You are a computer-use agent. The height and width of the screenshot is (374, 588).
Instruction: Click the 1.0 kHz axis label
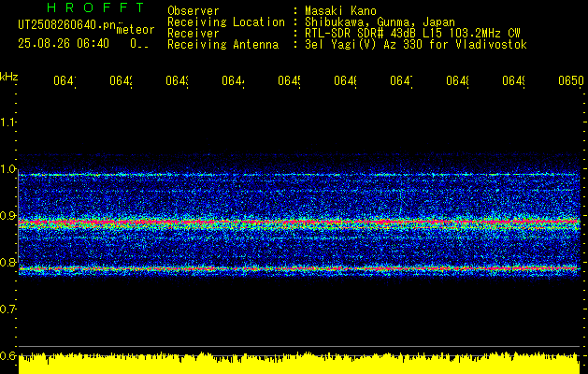(7, 168)
